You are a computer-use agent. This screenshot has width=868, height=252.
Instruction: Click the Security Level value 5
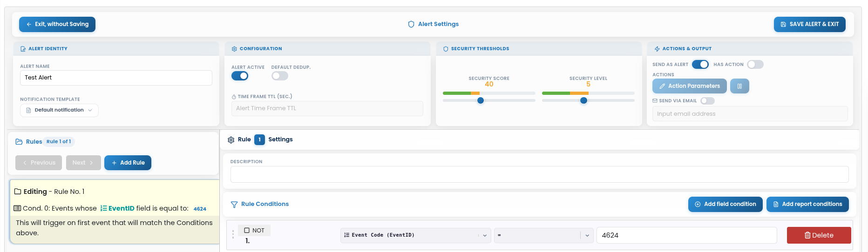588,84
